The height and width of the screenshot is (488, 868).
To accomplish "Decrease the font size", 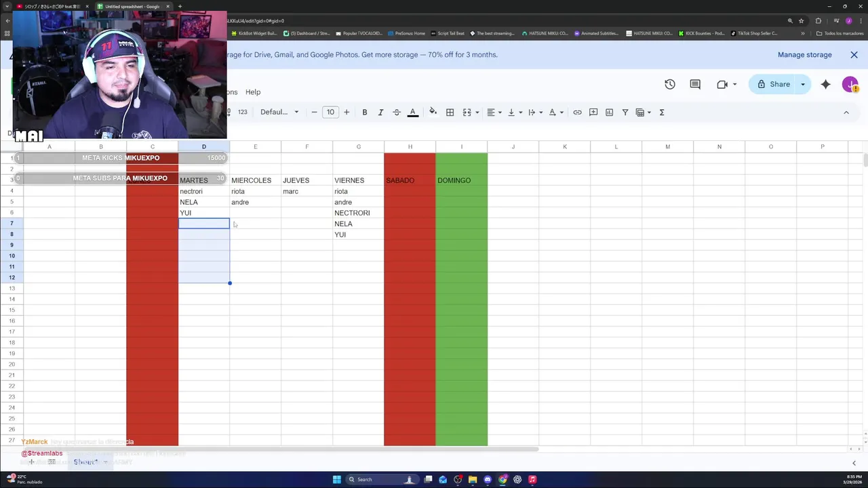I will click(314, 112).
